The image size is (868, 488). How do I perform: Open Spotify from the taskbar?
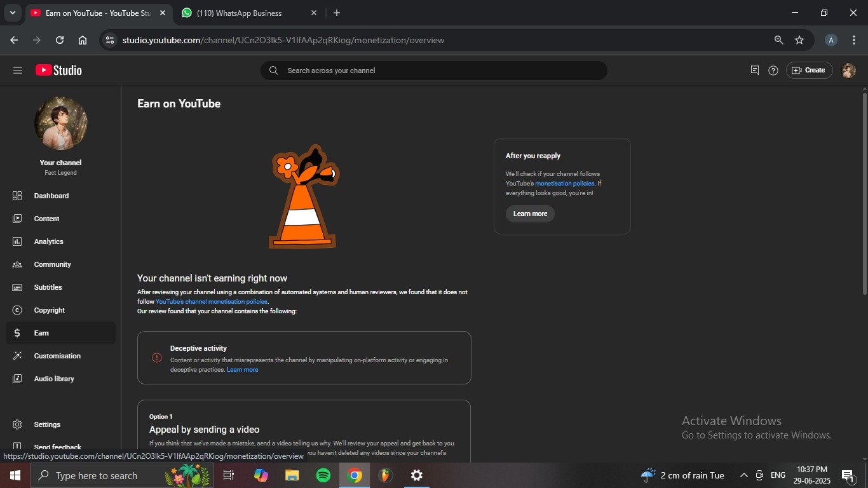coord(323,475)
